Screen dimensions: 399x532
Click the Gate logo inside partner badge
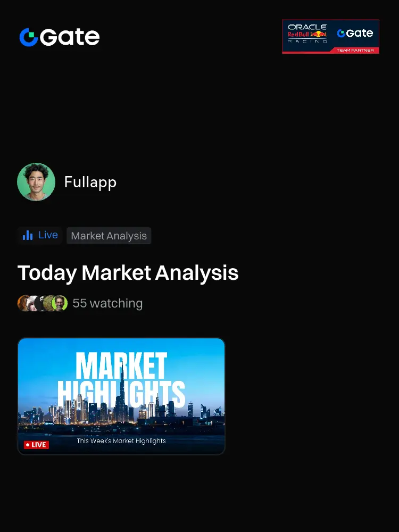point(355,33)
